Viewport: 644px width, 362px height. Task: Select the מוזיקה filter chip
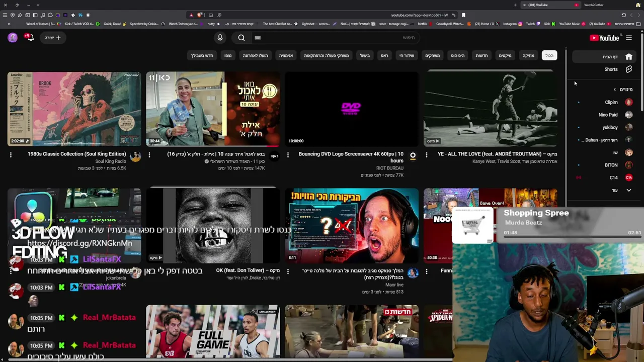click(x=528, y=55)
